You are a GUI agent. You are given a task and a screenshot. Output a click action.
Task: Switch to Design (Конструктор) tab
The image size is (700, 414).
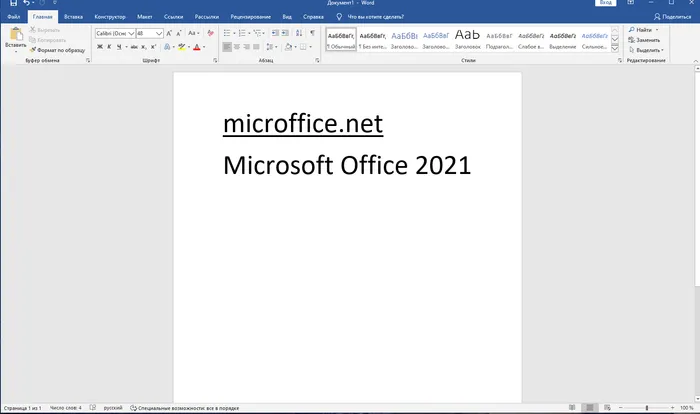point(110,17)
